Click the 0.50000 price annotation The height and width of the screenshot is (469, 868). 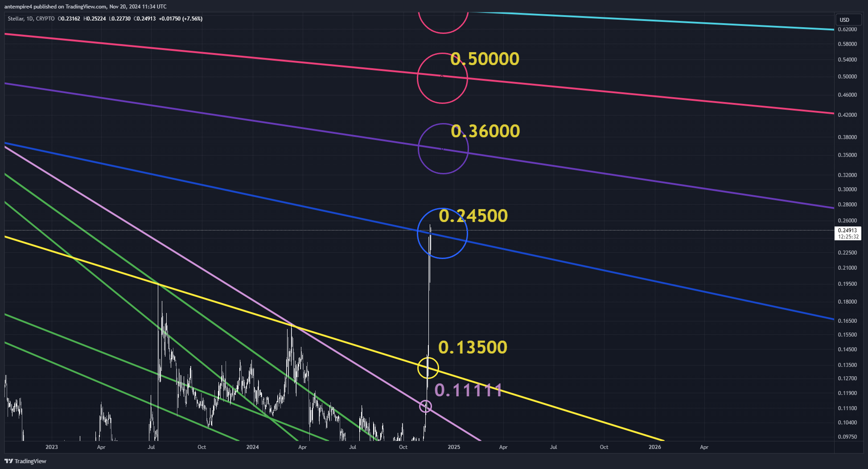(485, 59)
